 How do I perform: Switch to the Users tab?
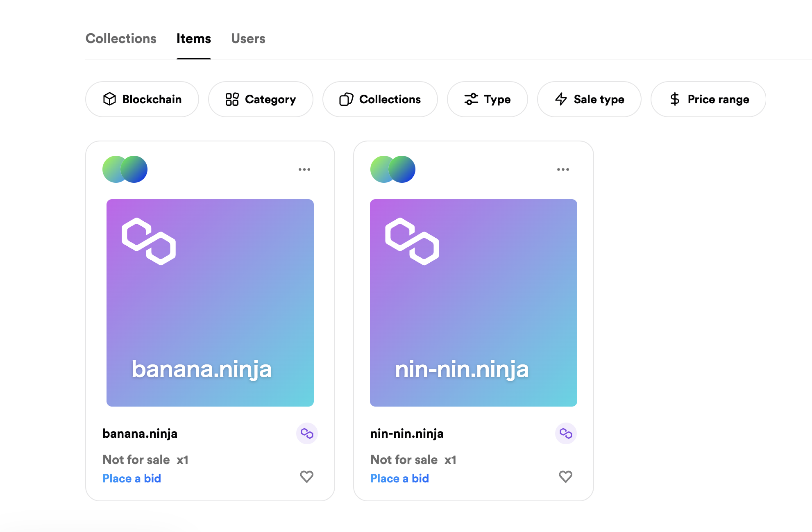(x=248, y=39)
